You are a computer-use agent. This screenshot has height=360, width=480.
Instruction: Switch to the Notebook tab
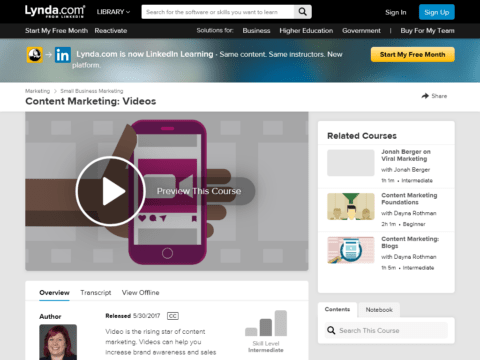tap(379, 310)
